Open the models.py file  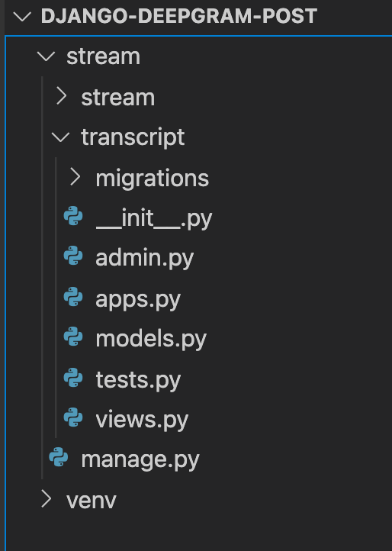coord(151,340)
